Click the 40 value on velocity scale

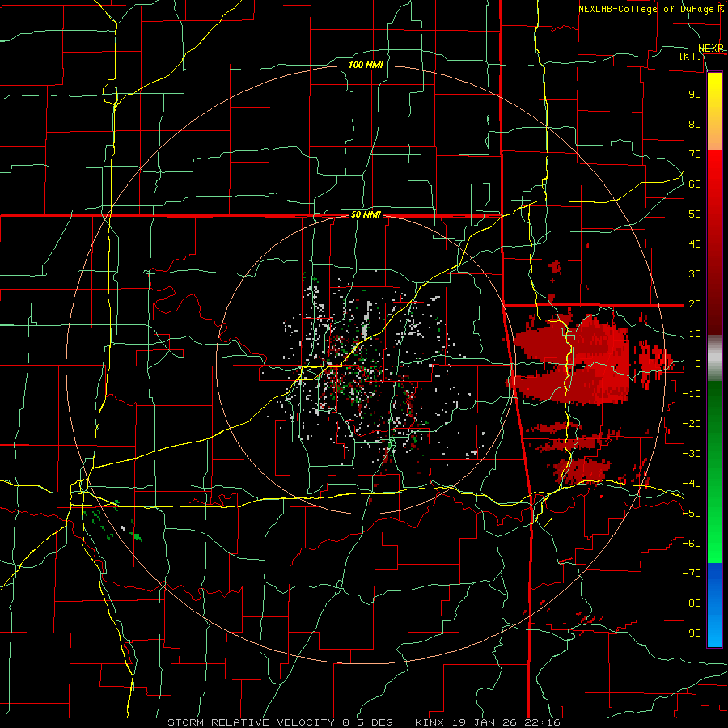pyautogui.click(x=695, y=243)
